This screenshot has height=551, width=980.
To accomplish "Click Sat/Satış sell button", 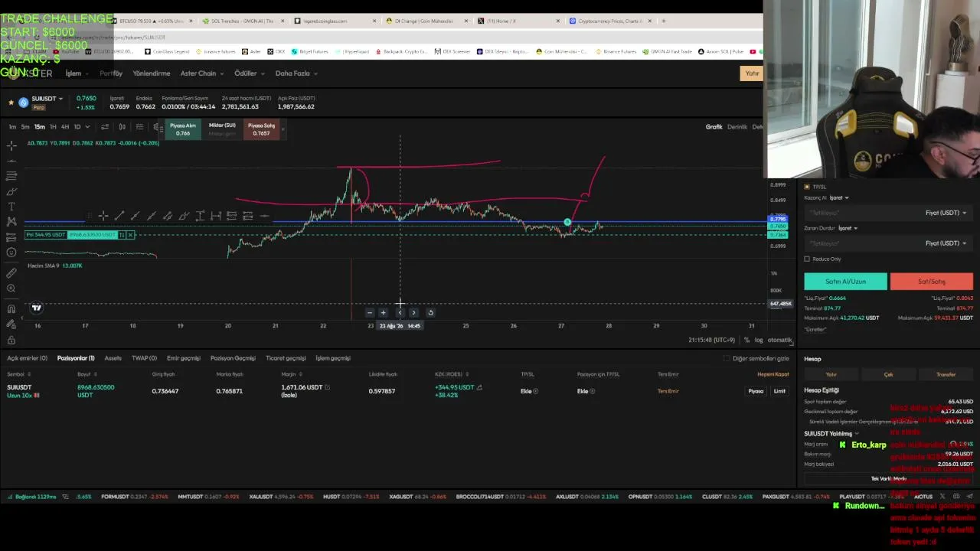I will pos(932,282).
